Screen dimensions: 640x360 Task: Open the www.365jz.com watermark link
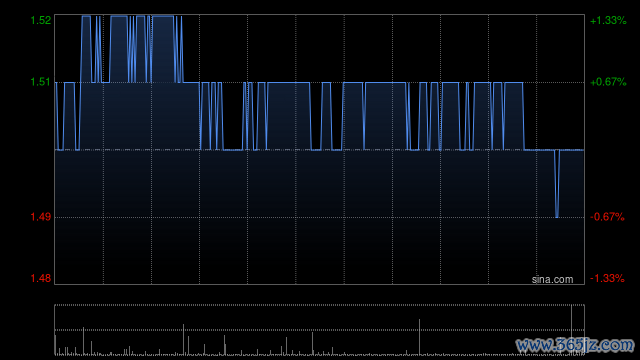pyautogui.click(x=575, y=345)
